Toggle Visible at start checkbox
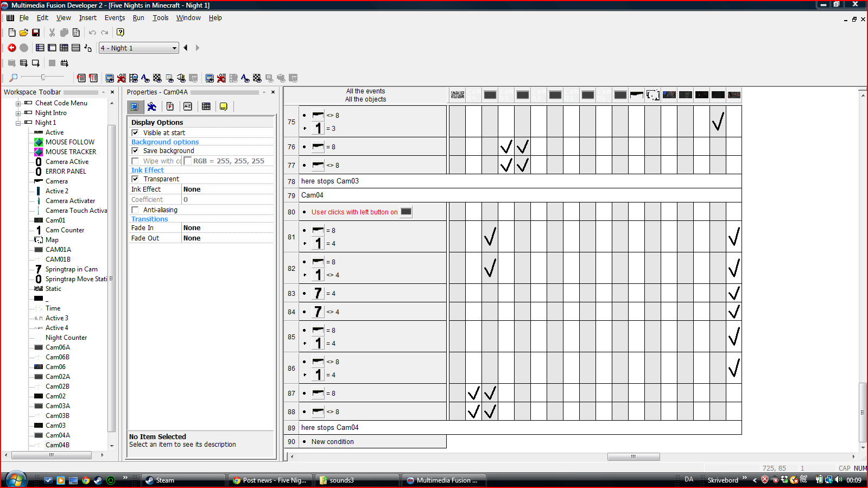The width and height of the screenshot is (868, 488). coord(135,132)
